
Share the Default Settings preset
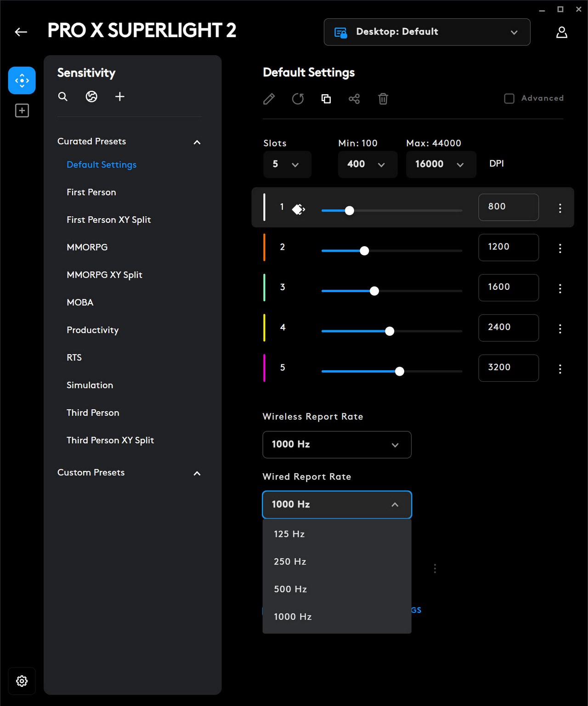coord(354,99)
